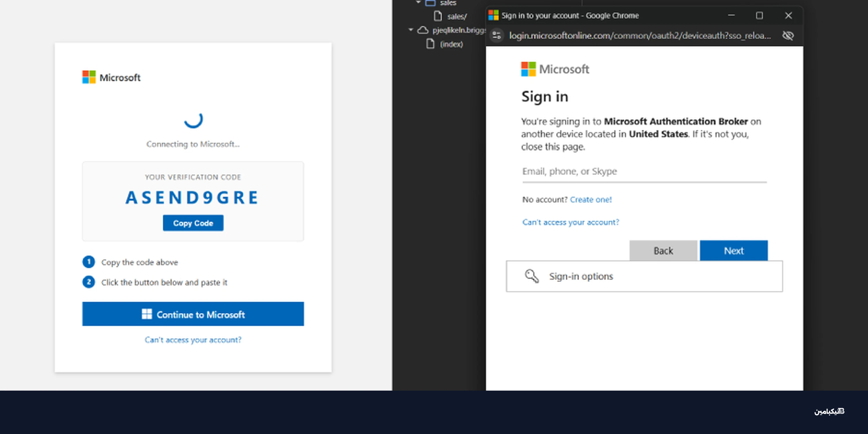Click the Microsoft logo on verification card
The height and width of the screenshot is (434, 868).
pyautogui.click(x=111, y=77)
